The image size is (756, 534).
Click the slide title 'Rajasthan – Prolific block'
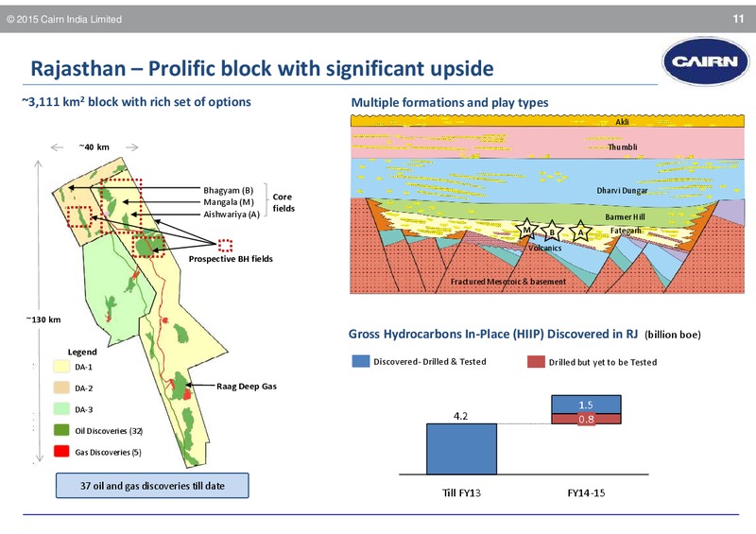click(x=263, y=68)
